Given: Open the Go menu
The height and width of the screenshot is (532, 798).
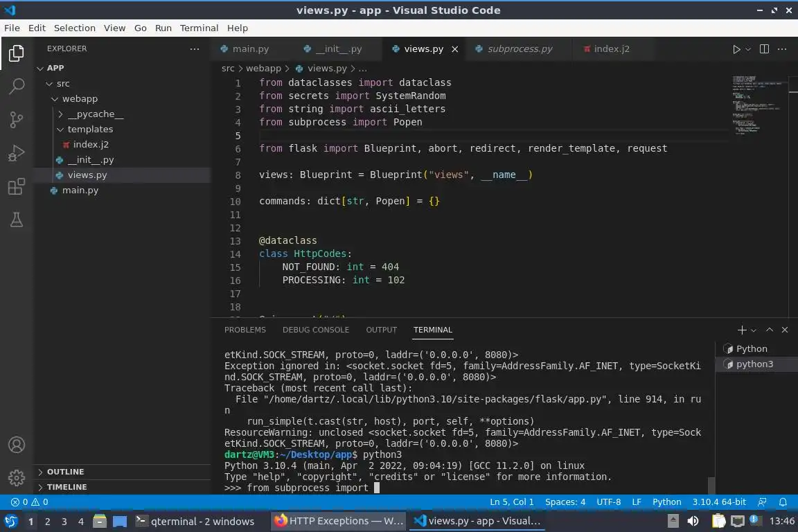Looking at the screenshot, I should click(141, 28).
